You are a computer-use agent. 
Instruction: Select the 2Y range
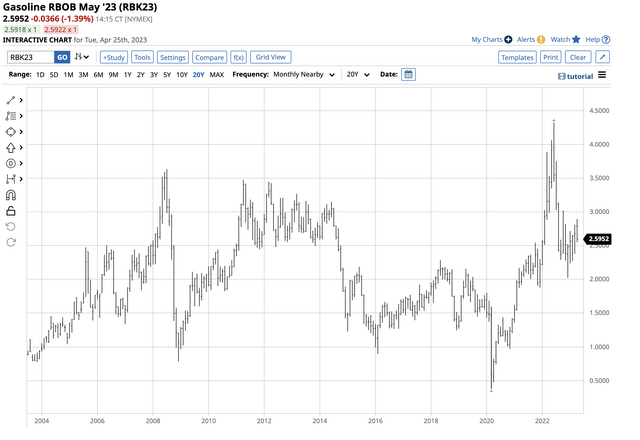pos(140,75)
